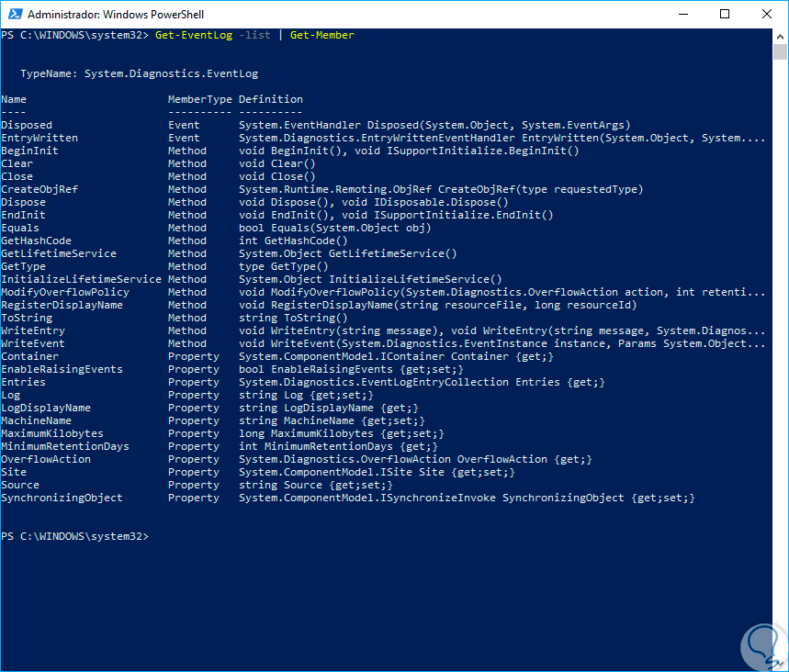Click the vertical scrollbar up arrow
Image resolution: width=789 pixels, height=672 pixels.
click(780, 36)
